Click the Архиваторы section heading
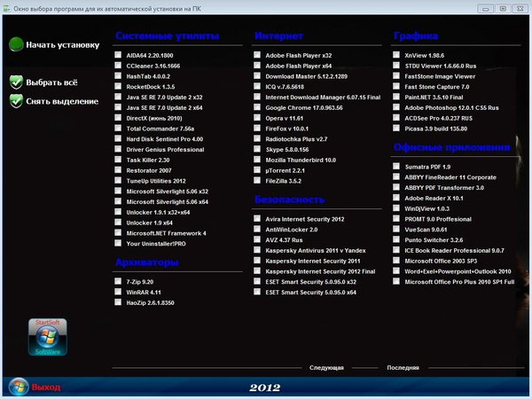532x399 pixels. (146, 262)
